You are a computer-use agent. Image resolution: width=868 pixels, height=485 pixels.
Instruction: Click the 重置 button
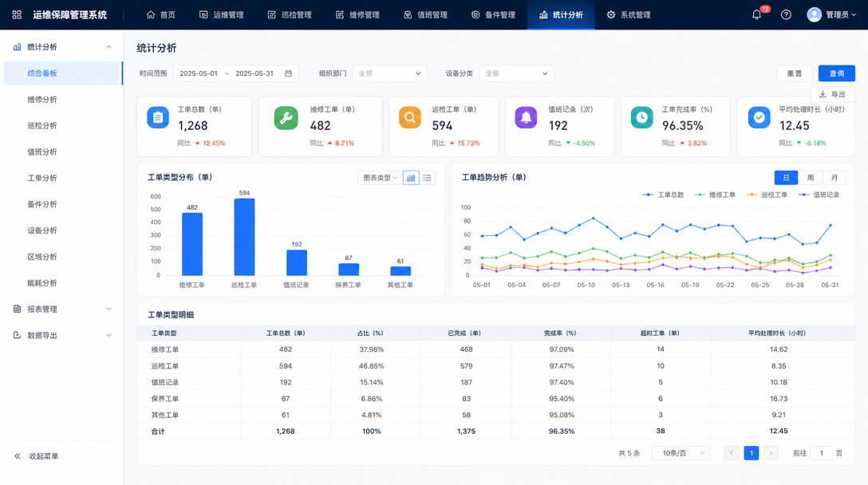(x=795, y=73)
